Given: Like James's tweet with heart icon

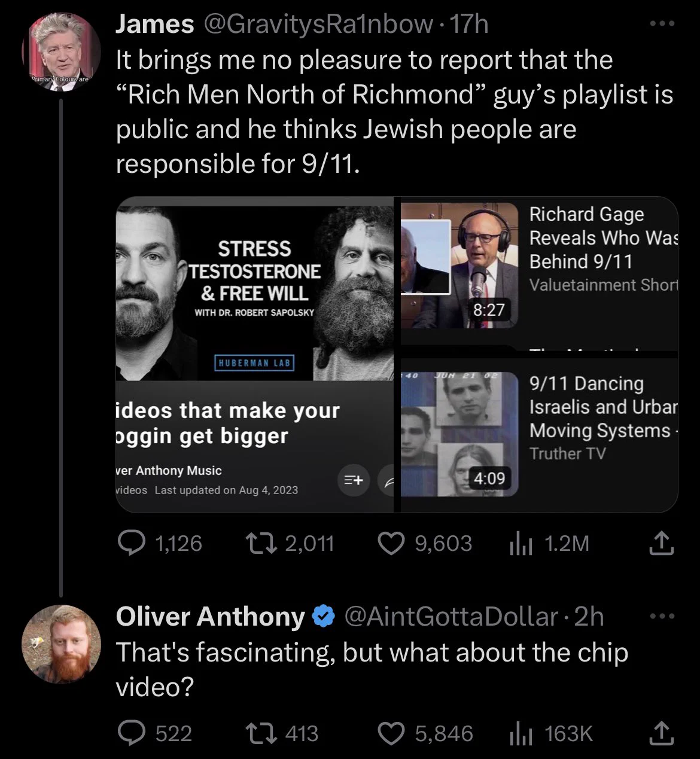Looking at the screenshot, I should point(392,543).
